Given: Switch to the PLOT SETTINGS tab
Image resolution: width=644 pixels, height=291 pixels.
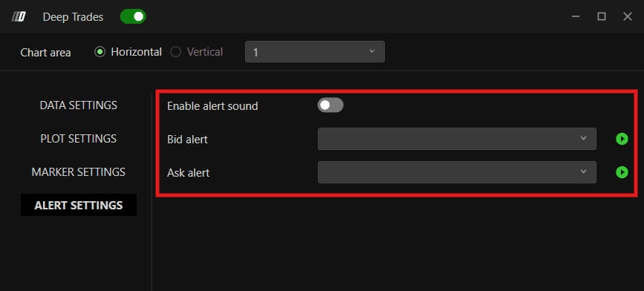Looking at the screenshot, I should coord(79,138).
